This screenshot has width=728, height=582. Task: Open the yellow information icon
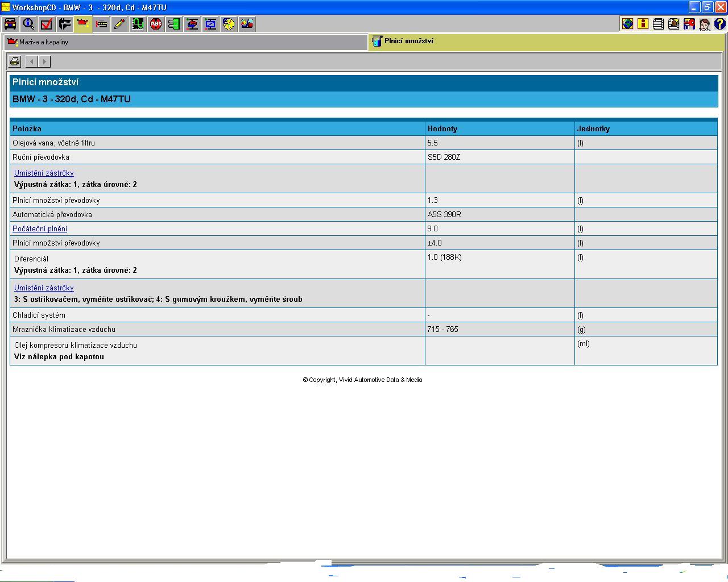(643, 24)
